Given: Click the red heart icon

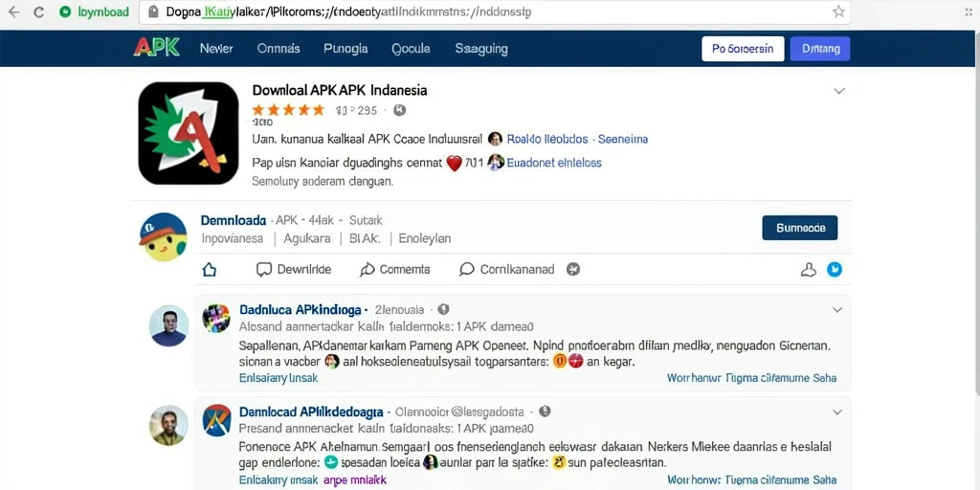Looking at the screenshot, I should (x=455, y=163).
